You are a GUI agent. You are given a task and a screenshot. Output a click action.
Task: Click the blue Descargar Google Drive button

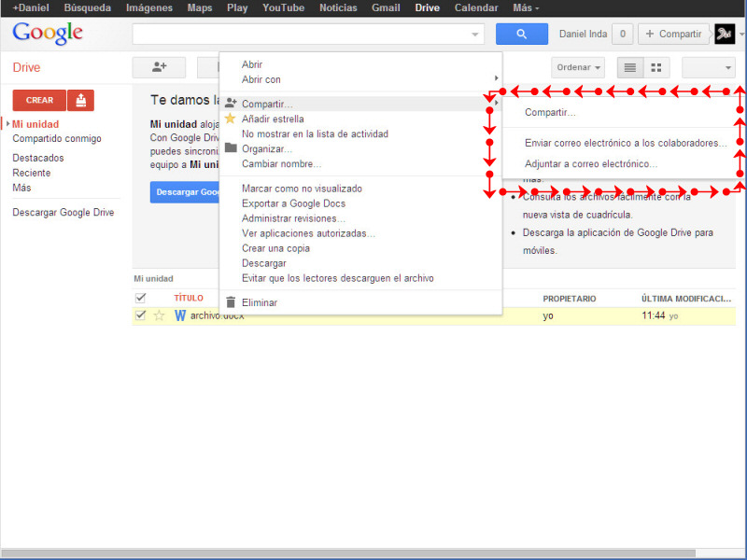(185, 192)
